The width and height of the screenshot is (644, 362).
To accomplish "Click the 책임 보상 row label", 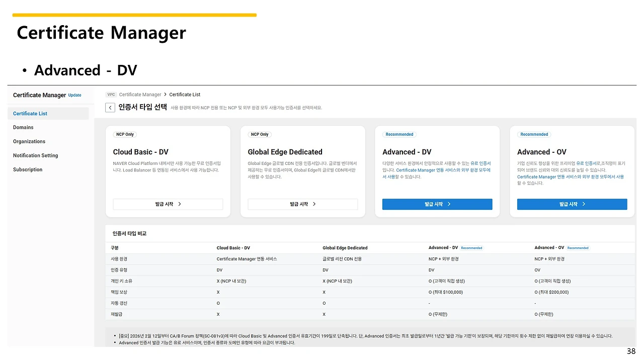I will (119, 292).
